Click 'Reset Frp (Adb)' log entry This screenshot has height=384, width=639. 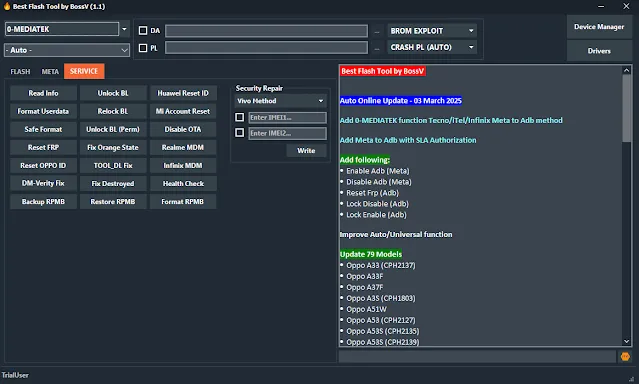pyautogui.click(x=372, y=193)
